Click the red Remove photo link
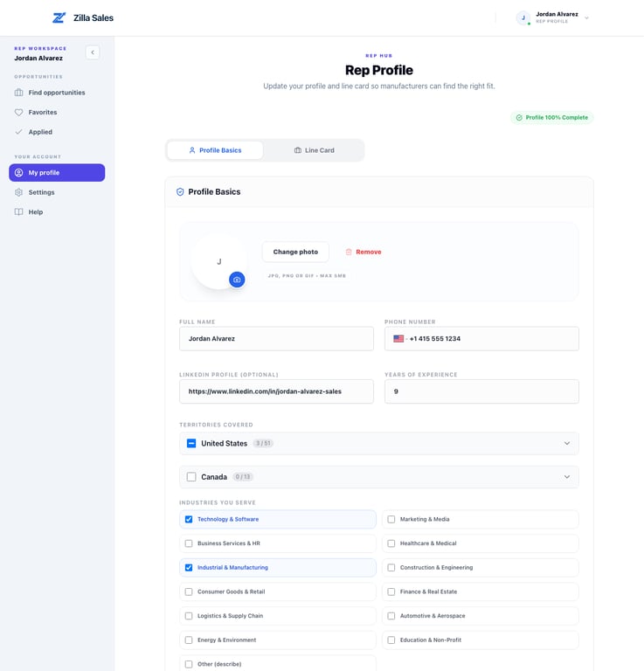Viewport: 644px width, 671px height. (364, 252)
